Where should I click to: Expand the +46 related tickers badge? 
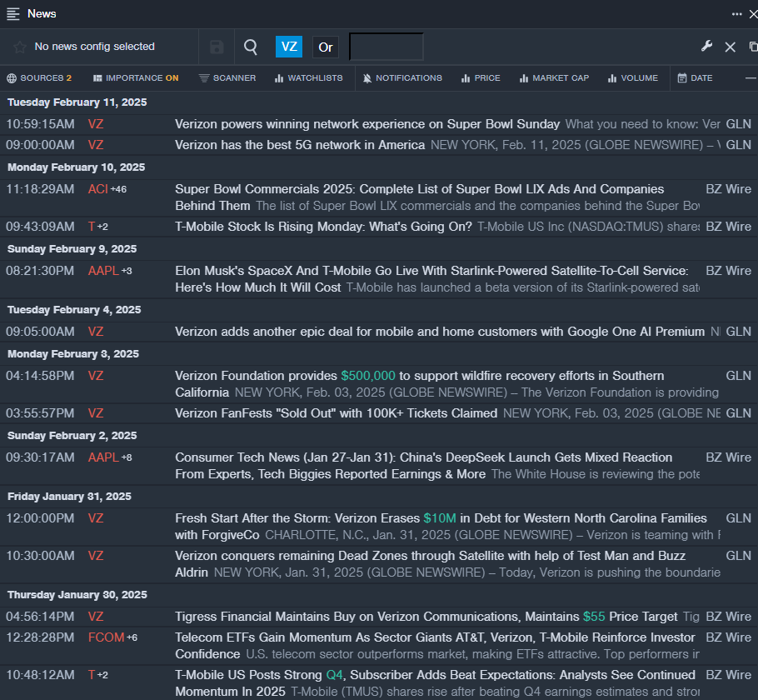[x=118, y=190]
